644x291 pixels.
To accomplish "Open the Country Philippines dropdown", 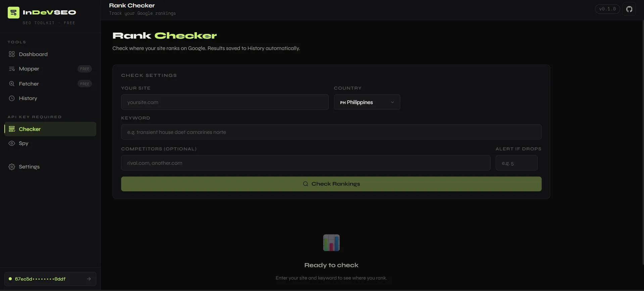I will click(x=367, y=102).
